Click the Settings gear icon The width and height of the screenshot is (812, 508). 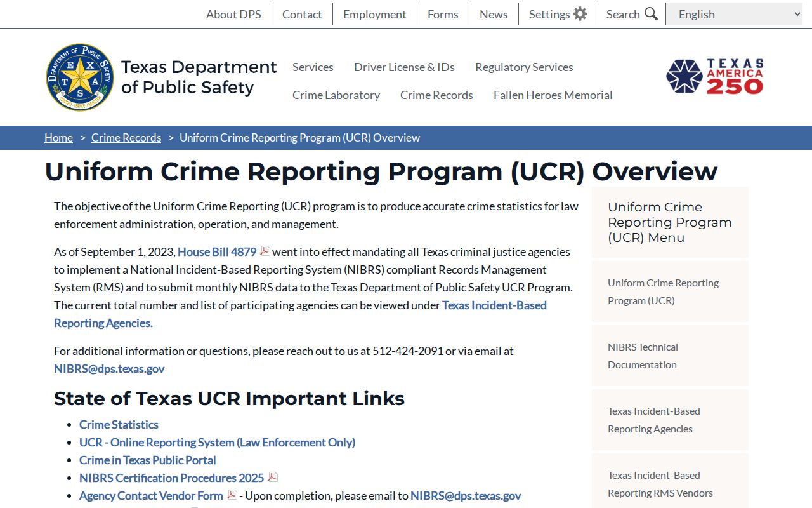click(580, 14)
